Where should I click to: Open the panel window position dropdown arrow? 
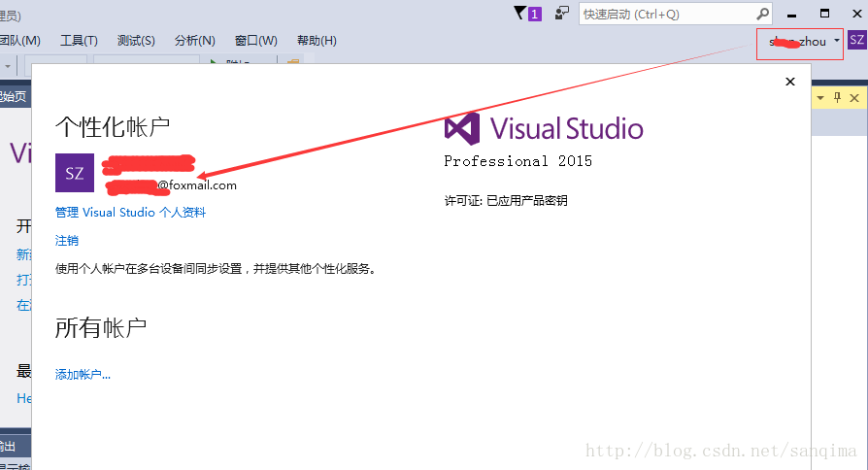820,98
